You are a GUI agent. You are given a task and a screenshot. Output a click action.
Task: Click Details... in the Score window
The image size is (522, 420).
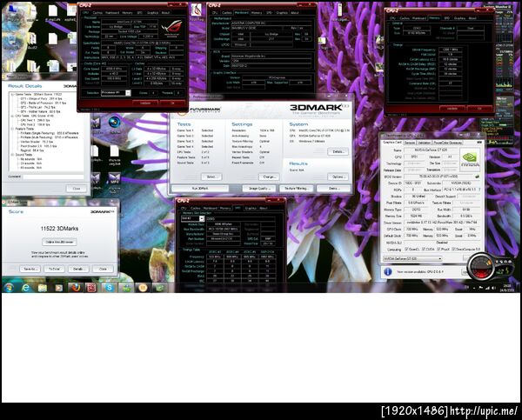pos(78,269)
